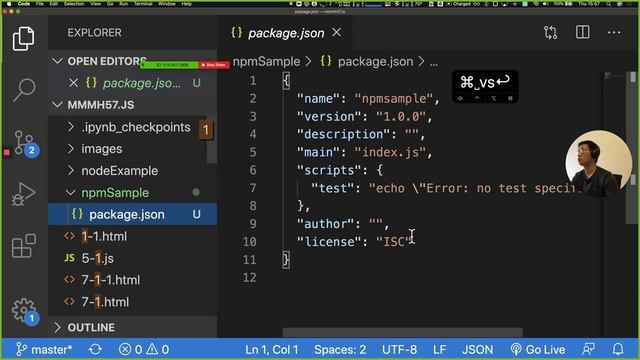
Task: Open the Manage gear icon
Action: click(24, 311)
